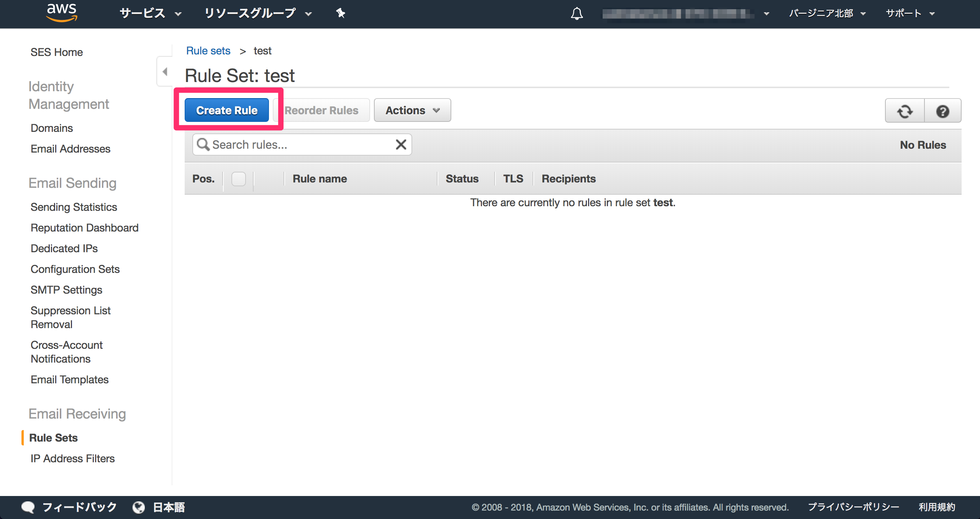Change language via 日本語 footer link
Image resolution: width=980 pixels, height=519 pixels.
[169, 507]
